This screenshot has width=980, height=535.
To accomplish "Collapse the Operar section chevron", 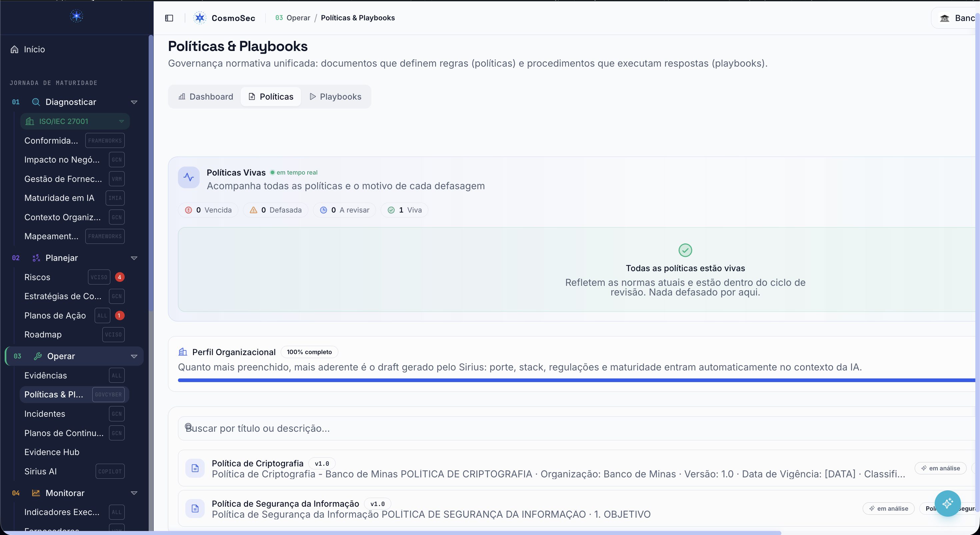I will (134, 356).
